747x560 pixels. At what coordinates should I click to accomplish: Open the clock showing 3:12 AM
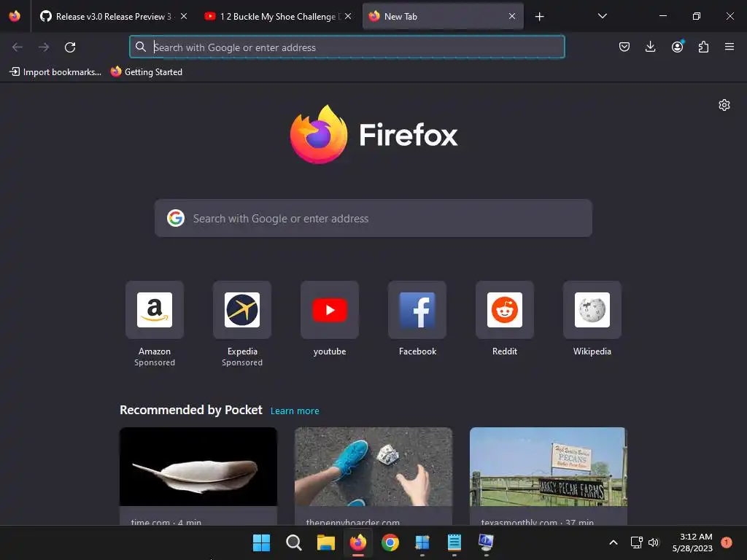coord(692,542)
